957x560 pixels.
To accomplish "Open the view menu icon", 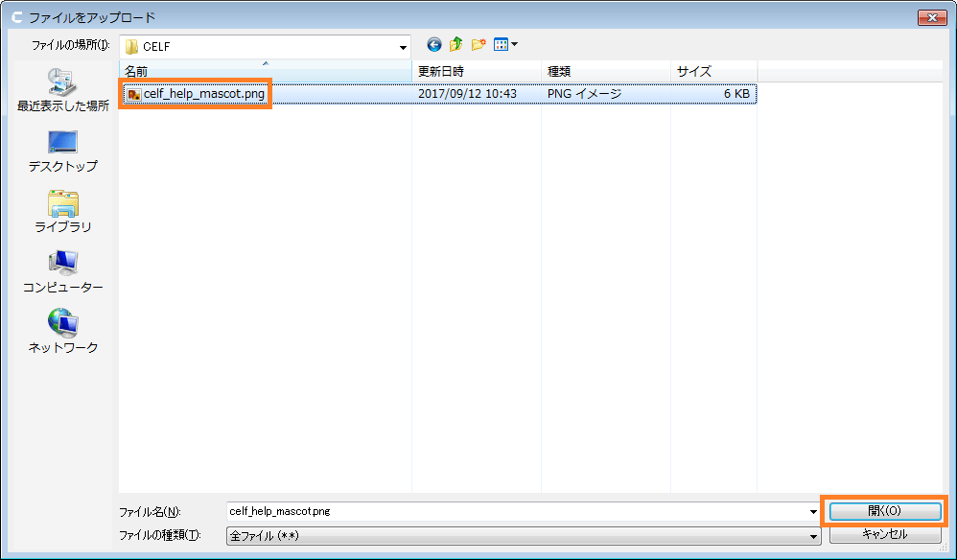I will coord(504,45).
